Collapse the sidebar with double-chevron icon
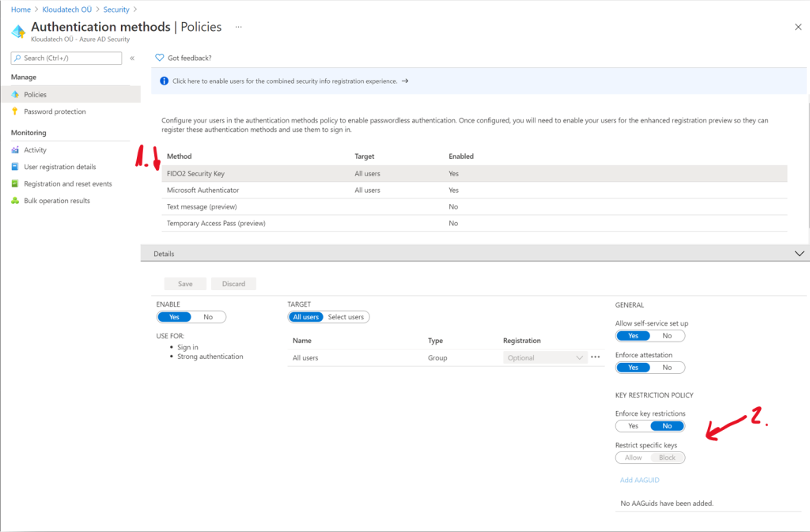Viewport: 810px width, 532px height. (x=132, y=58)
